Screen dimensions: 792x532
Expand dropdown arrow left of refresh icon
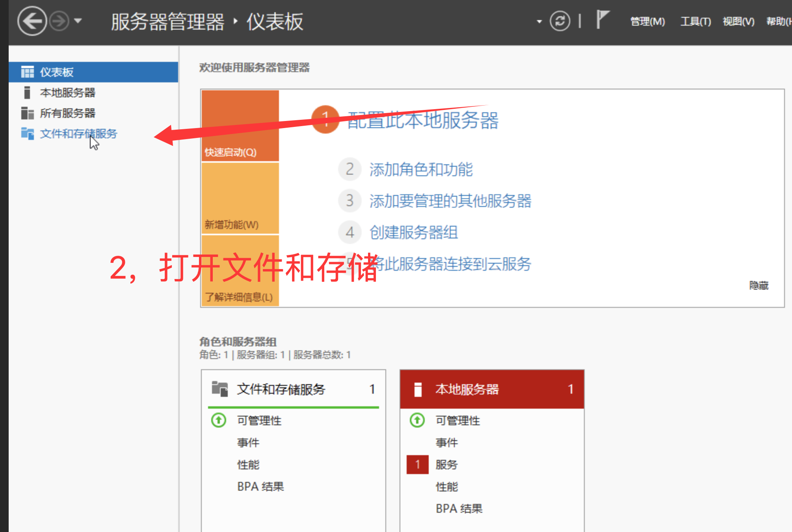[539, 22]
